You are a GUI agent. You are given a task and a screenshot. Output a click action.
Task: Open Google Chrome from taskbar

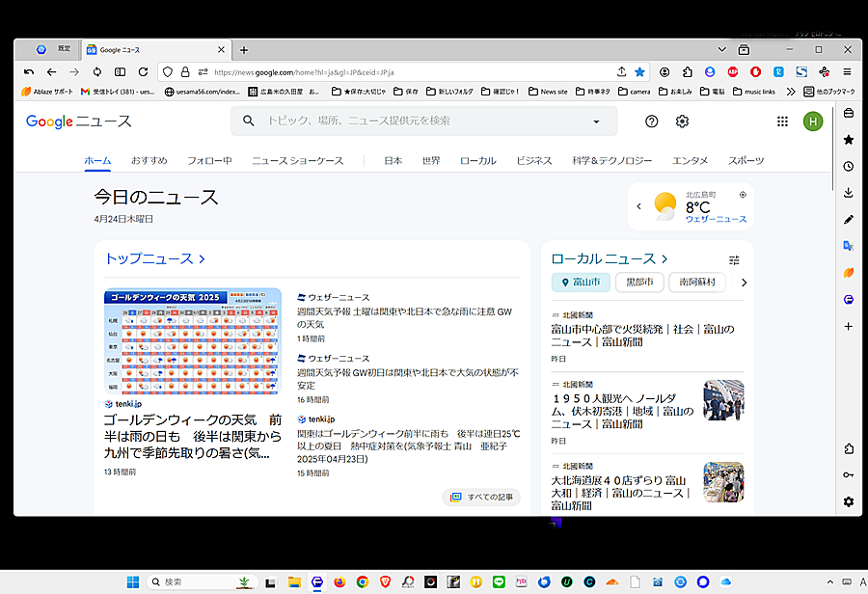[x=363, y=581]
